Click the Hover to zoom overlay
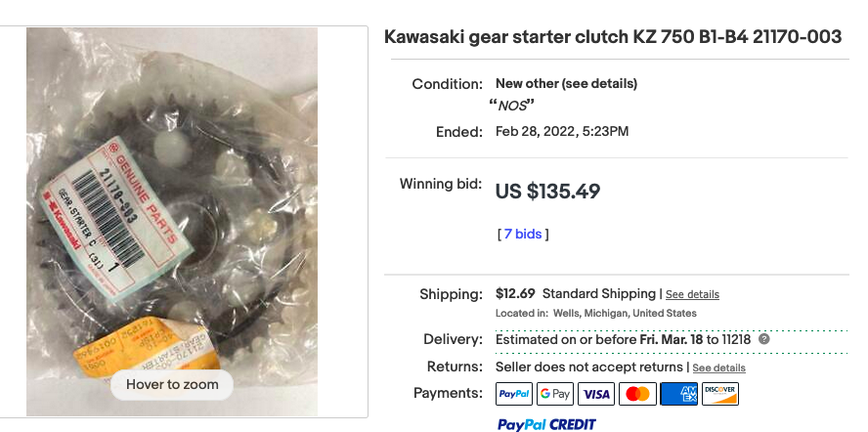Screen dimensions: 868x432 172,384
